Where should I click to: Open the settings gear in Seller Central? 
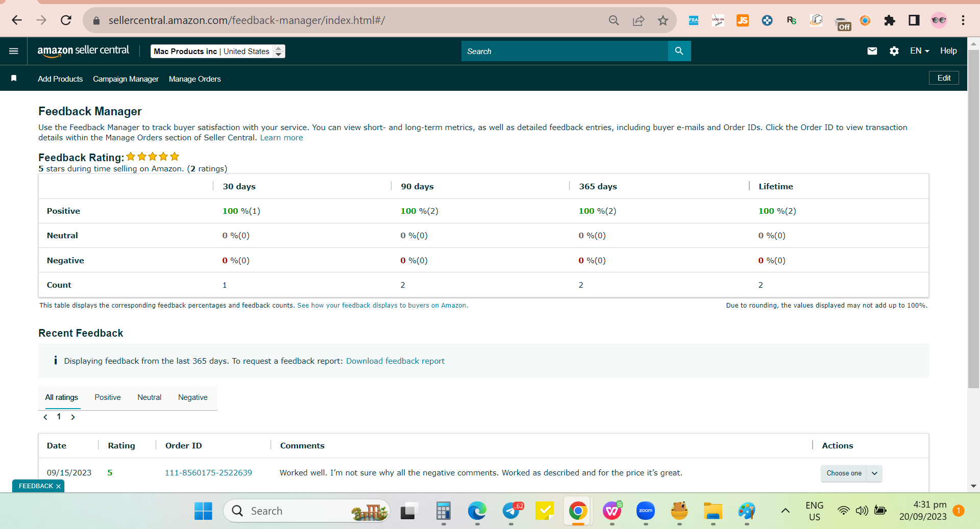click(x=894, y=51)
